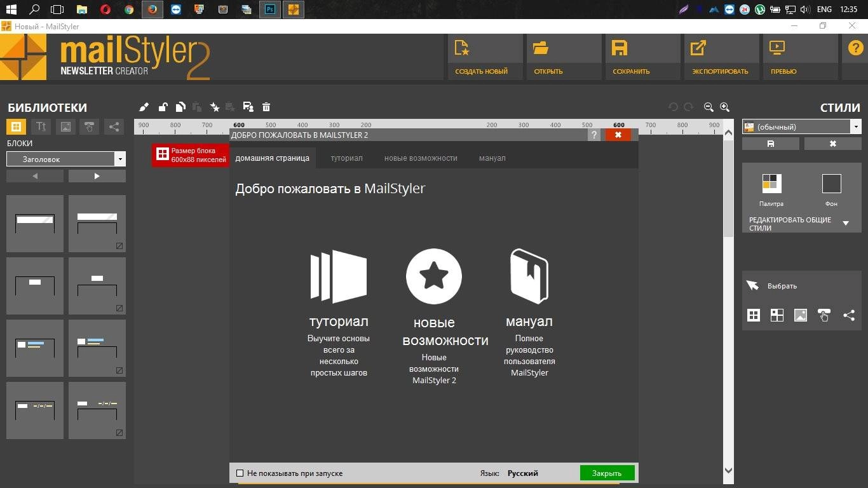Open the Палитра color palette
Viewport: 868px width, 488px height.
[771, 184]
